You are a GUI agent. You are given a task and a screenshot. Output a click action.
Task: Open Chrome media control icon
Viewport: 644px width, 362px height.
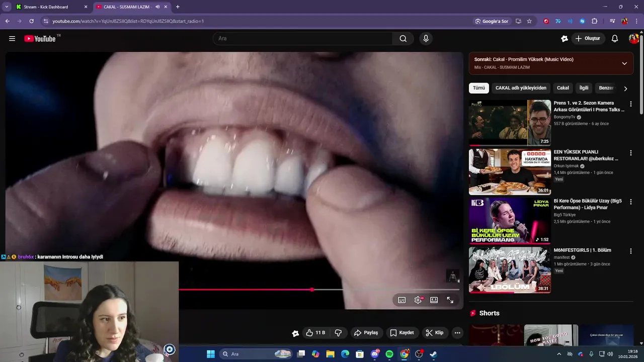pyautogui.click(x=612, y=21)
